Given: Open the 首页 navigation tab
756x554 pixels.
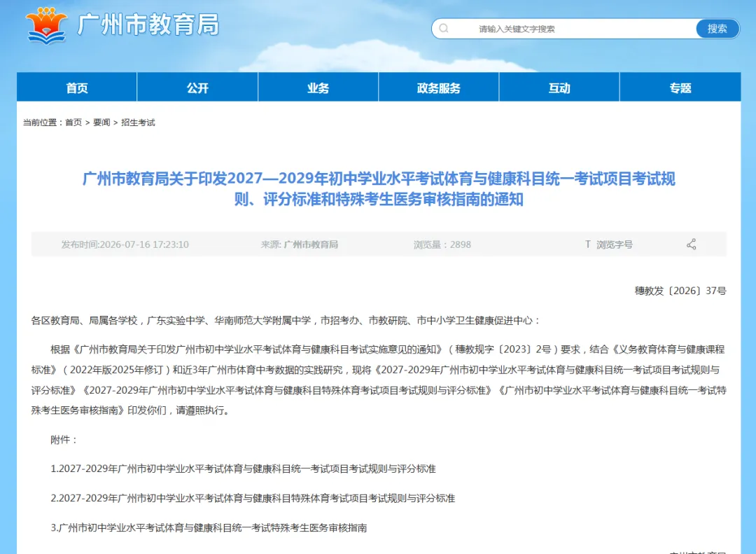Looking at the screenshot, I should click(77, 88).
